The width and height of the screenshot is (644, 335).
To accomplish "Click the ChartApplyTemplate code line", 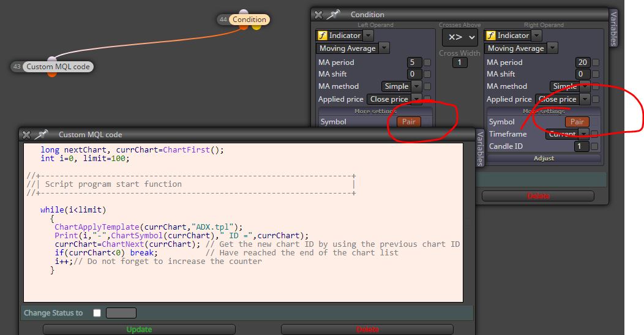I will click(149, 227).
